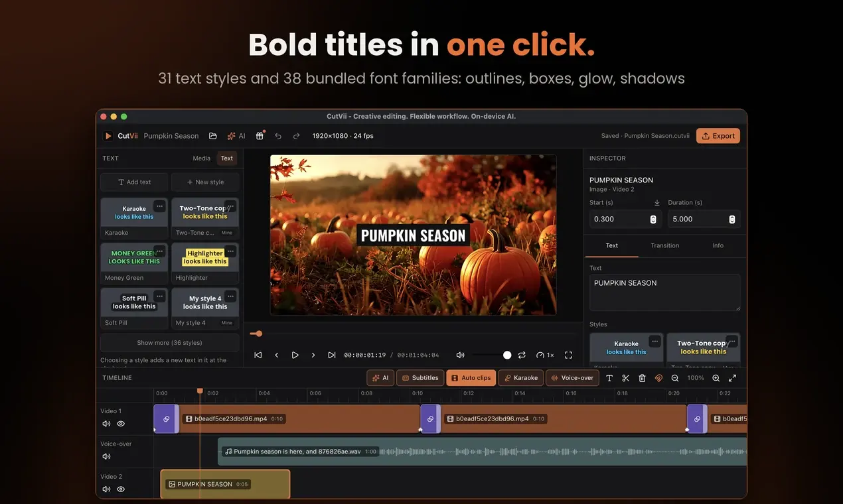
Task: Click the gift box icon
Action: [260, 136]
